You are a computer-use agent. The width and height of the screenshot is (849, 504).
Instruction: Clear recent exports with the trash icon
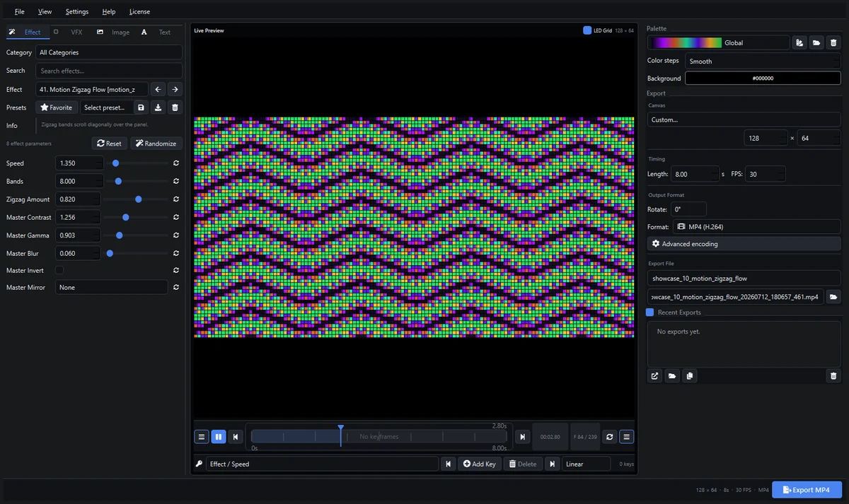(833, 376)
